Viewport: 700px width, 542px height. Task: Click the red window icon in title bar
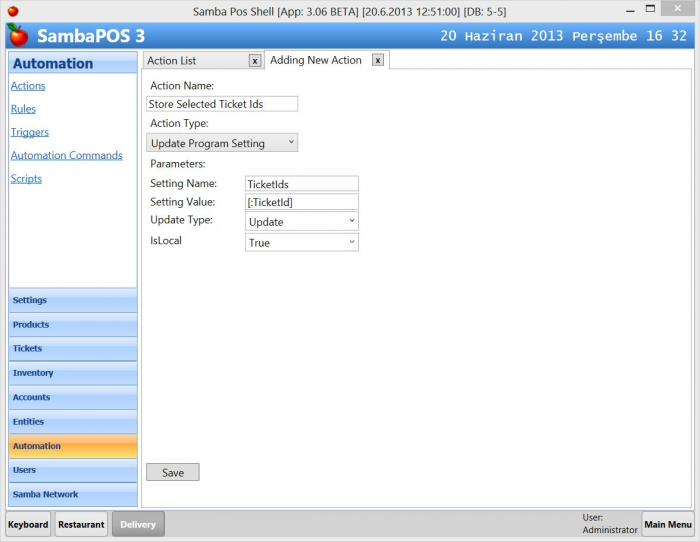point(11,10)
